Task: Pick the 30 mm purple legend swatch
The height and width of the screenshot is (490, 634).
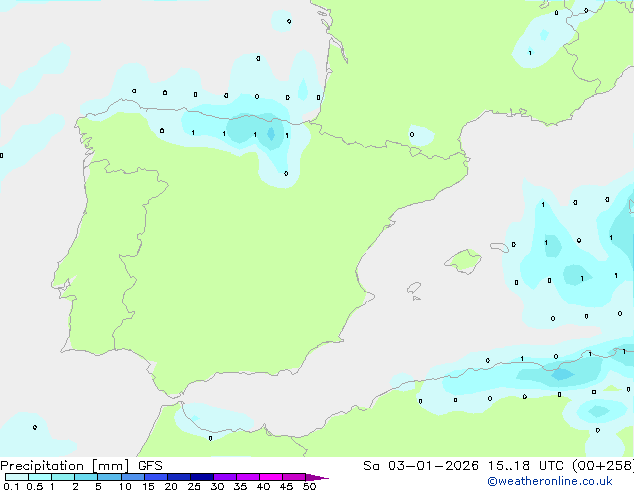Action: [225, 477]
